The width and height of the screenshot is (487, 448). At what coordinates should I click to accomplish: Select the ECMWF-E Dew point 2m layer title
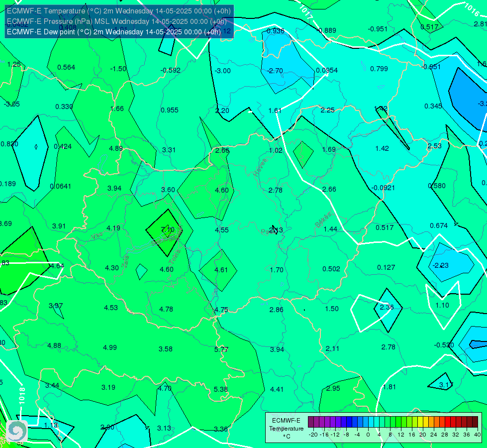[x=114, y=32]
